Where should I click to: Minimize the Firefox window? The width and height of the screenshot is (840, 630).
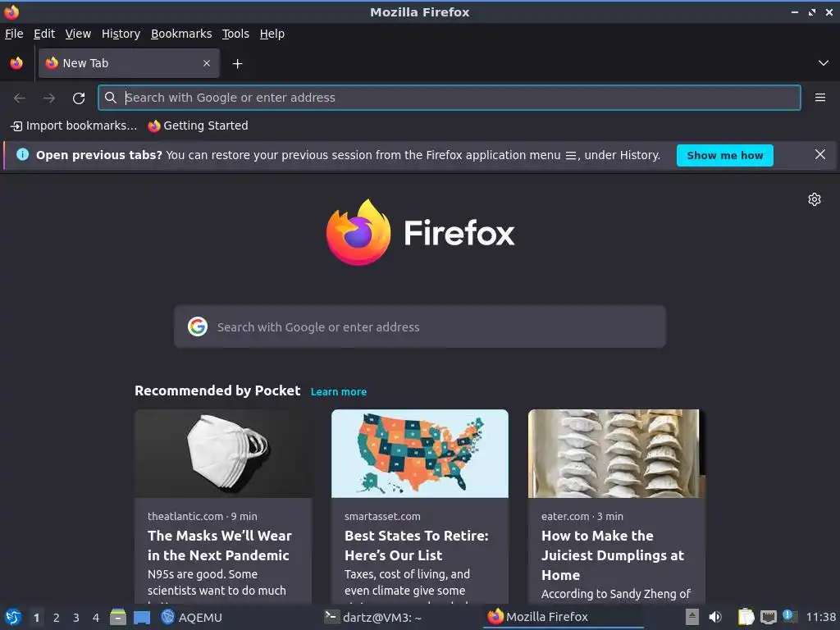click(x=794, y=11)
